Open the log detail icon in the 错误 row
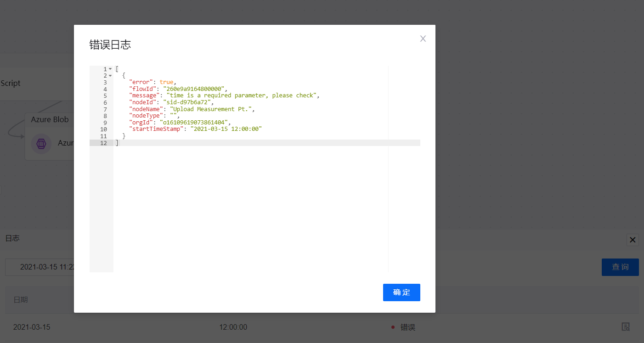This screenshot has height=343, width=644. coord(626,327)
